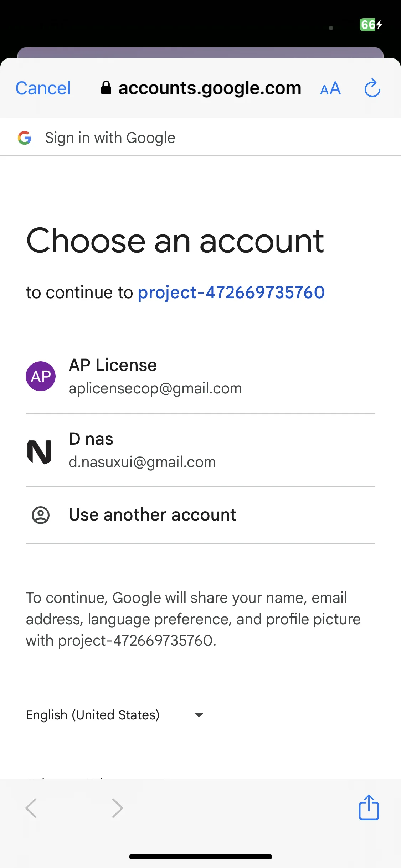This screenshot has width=401, height=868.
Task: Tap the accounts.google.com address bar
Action: click(x=201, y=88)
